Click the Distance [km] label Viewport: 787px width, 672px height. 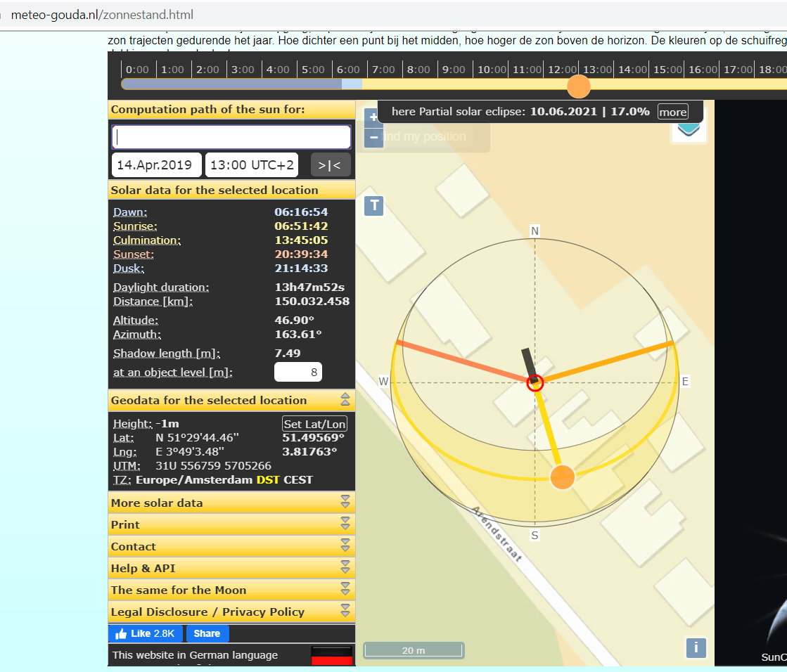tap(153, 302)
